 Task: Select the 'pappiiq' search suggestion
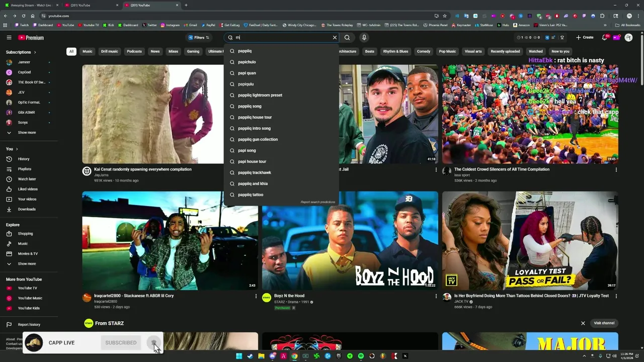[282, 51]
